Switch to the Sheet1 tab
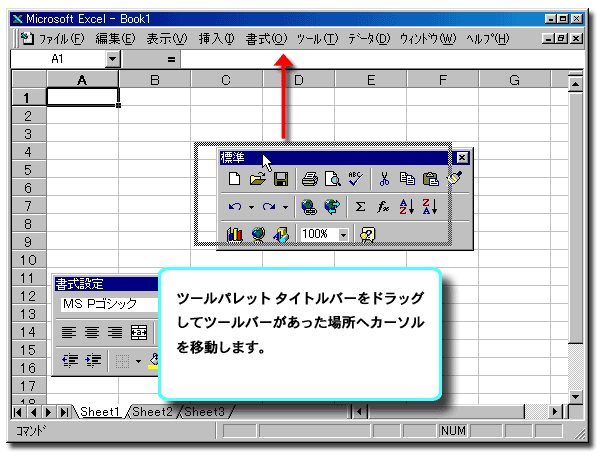This screenshot has width=600, height=456. [x=100, y=412]
